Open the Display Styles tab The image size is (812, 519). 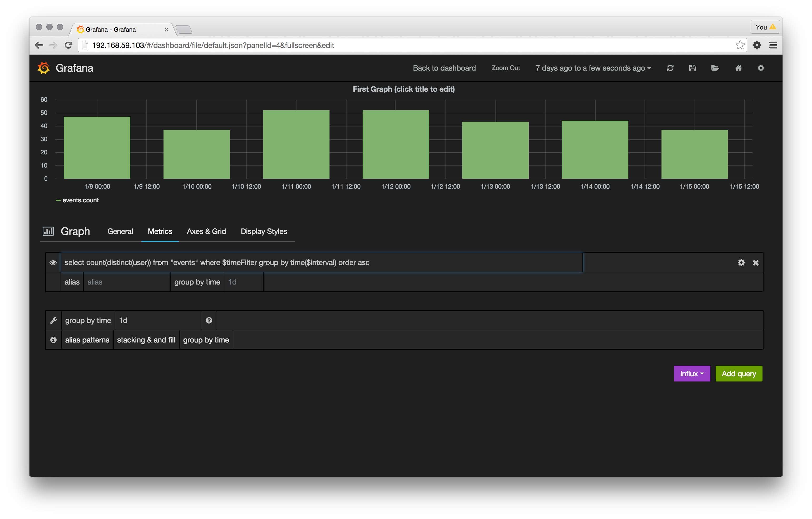pos(264,232)
